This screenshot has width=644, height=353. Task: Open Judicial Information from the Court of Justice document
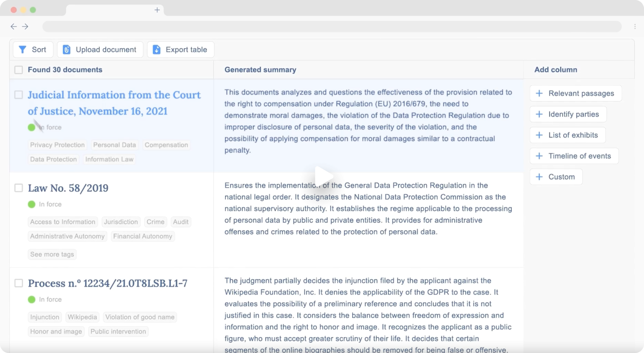tap(114, 103)
